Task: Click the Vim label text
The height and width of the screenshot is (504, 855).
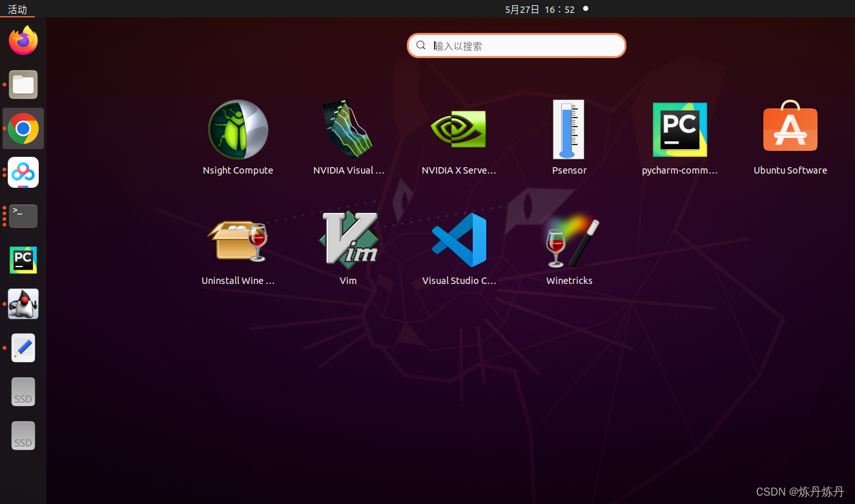Action: (348, 281)
